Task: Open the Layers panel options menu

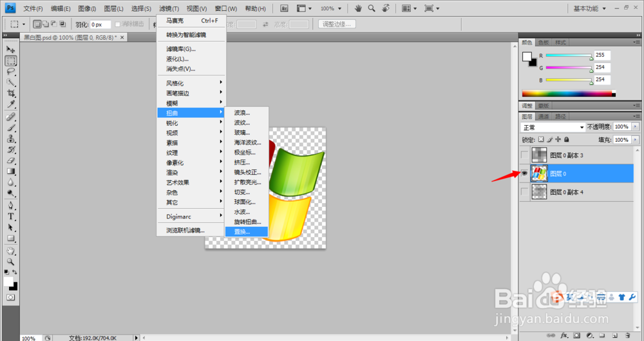Action: point(636,117)
